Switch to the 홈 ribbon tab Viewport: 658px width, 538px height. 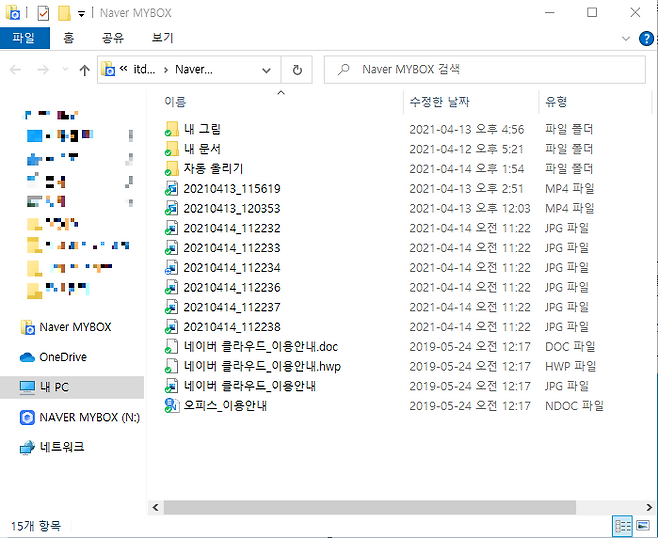click(x=68, y=38)
